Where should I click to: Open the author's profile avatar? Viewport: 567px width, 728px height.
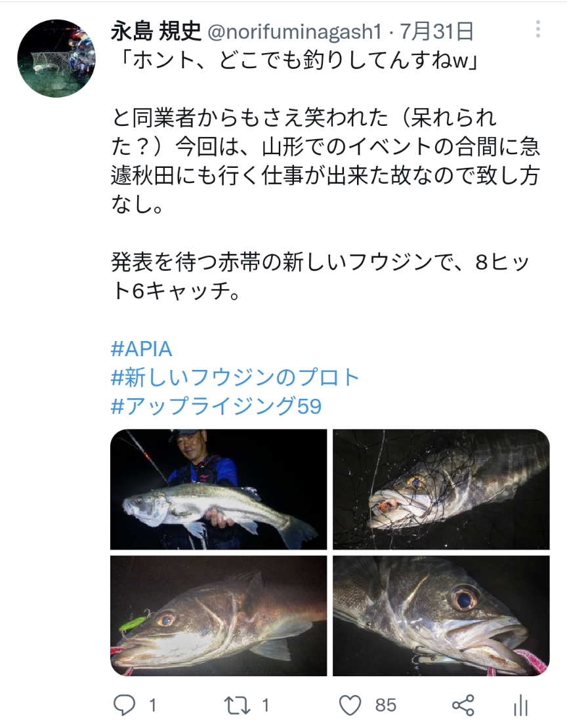56,58
